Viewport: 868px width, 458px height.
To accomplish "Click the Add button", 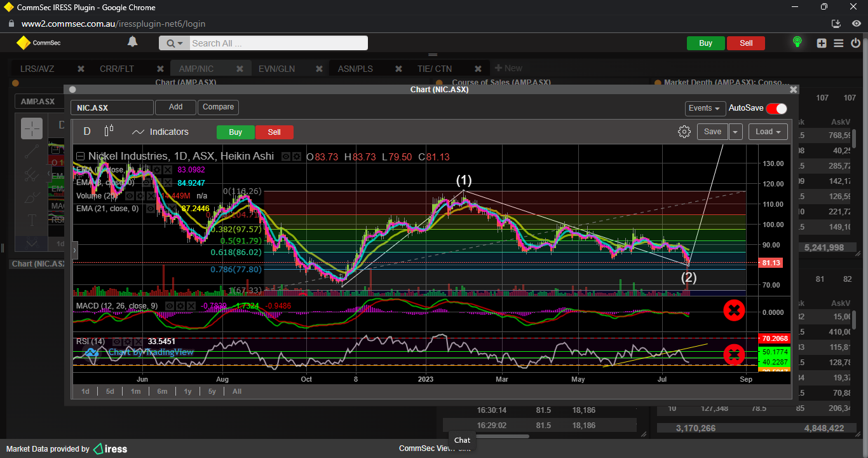I will (x=175, y=108).
